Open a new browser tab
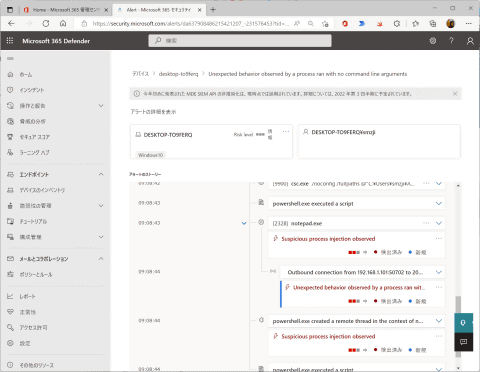Viewport: 480px width, 372px height. pos(213,10)
